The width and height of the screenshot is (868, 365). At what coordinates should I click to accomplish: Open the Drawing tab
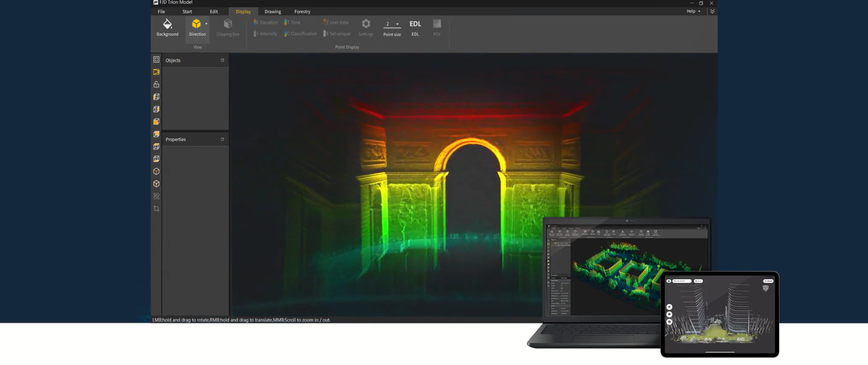click(x=273, y=12)
